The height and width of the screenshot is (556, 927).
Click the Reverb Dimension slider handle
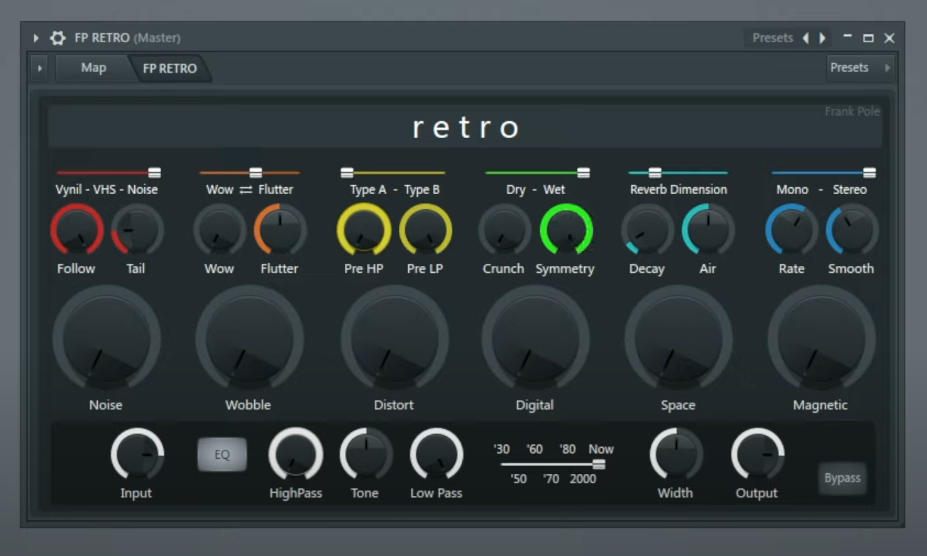pyautogui.click(x=654, y=173)
